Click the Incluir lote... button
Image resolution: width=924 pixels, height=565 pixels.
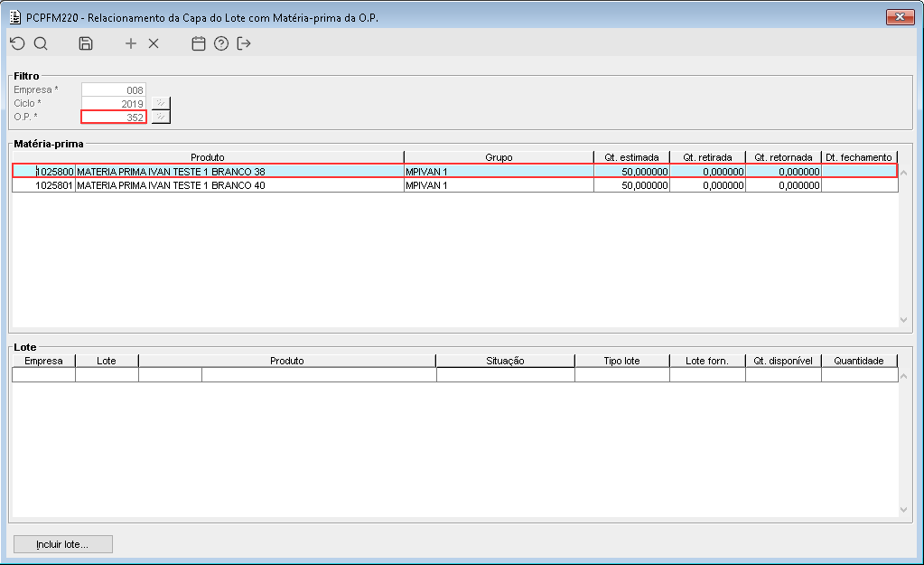(63, 544)
